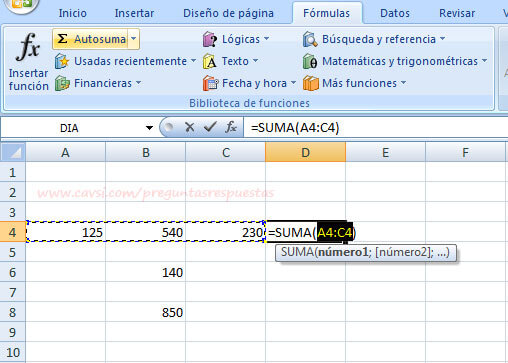This screenshot has width=508, height=363.
Task: Click the formula bar with =SUMA(A4:C4)
Action: (376, 128)
